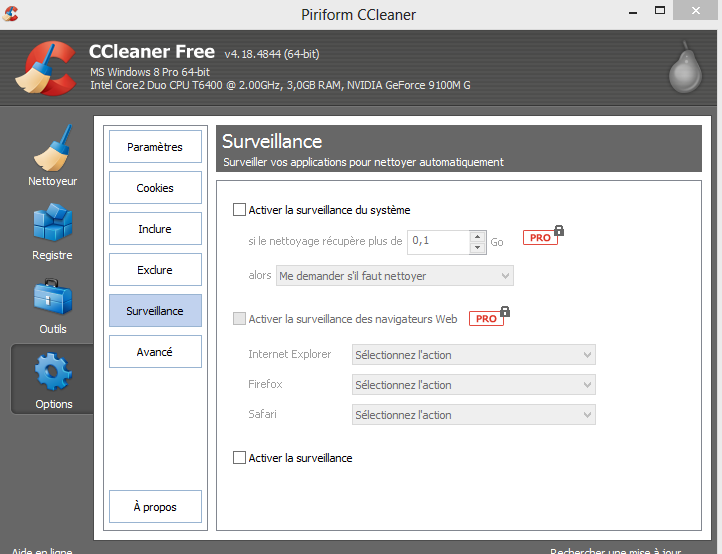Enable Activer la surveillance du système
This screenshot has height=554, width=722.
pyautogui.click(x=239, y=210)
